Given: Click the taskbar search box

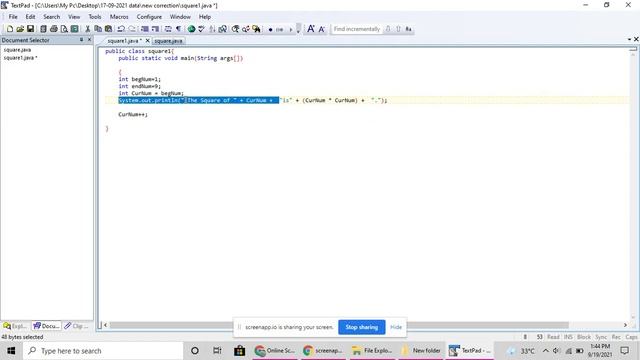Looking at the screenshot, I should point(103,351).
